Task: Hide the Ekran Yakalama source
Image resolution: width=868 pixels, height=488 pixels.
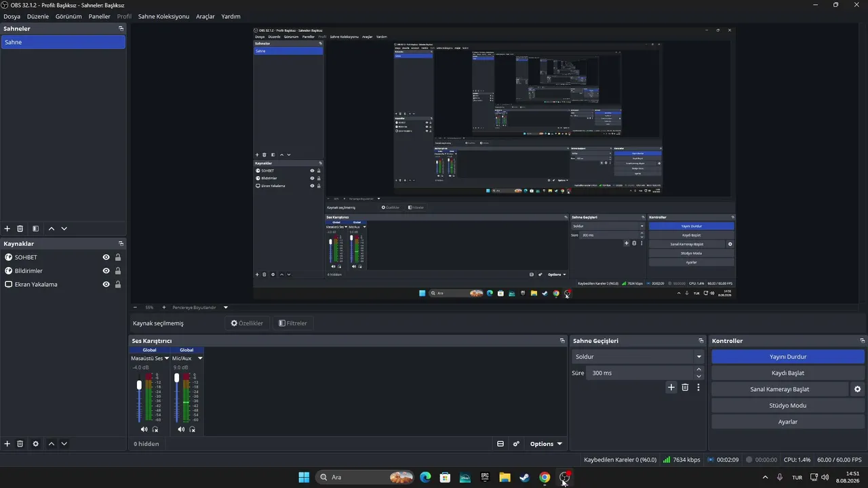Action: click(106, 284)
